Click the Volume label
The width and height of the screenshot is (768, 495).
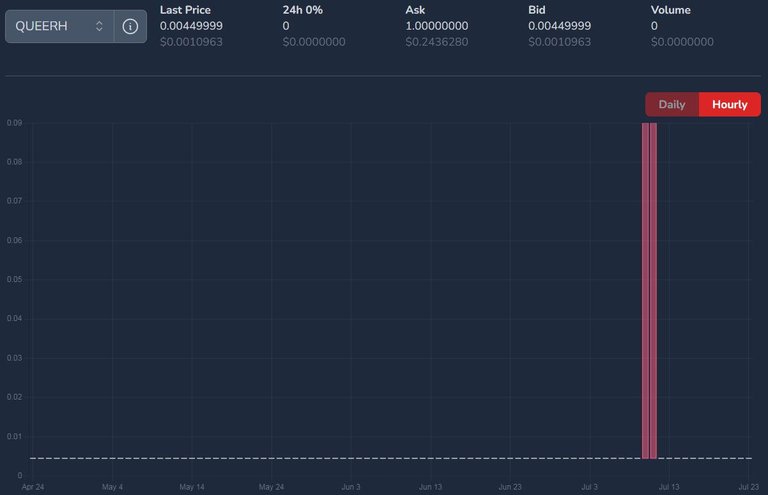671,10
